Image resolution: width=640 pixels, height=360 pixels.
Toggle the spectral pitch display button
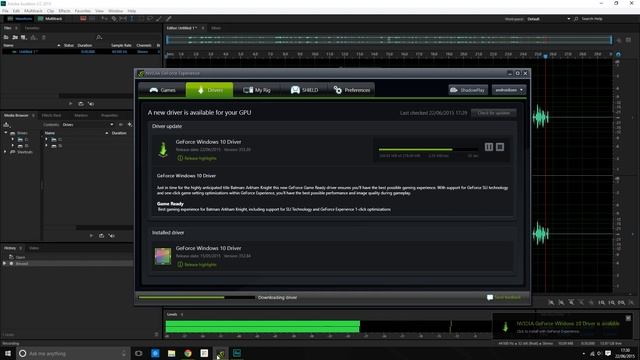click(92, 19)
